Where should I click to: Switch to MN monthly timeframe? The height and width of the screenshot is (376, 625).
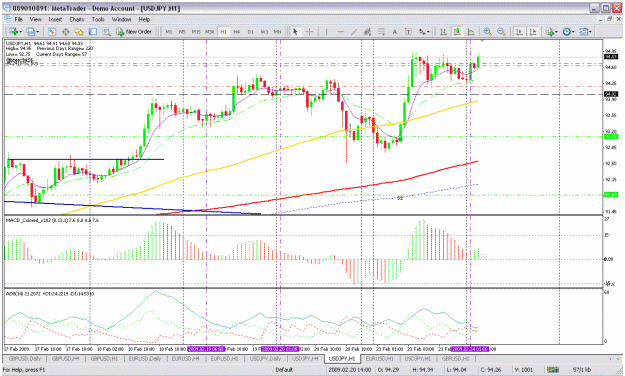point(277,31)
